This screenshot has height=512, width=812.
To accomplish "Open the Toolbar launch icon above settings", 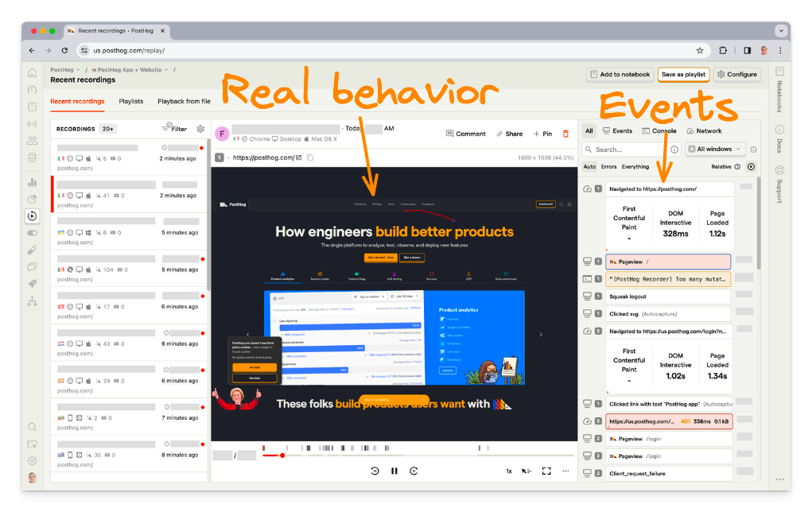I will pos(32,444).
